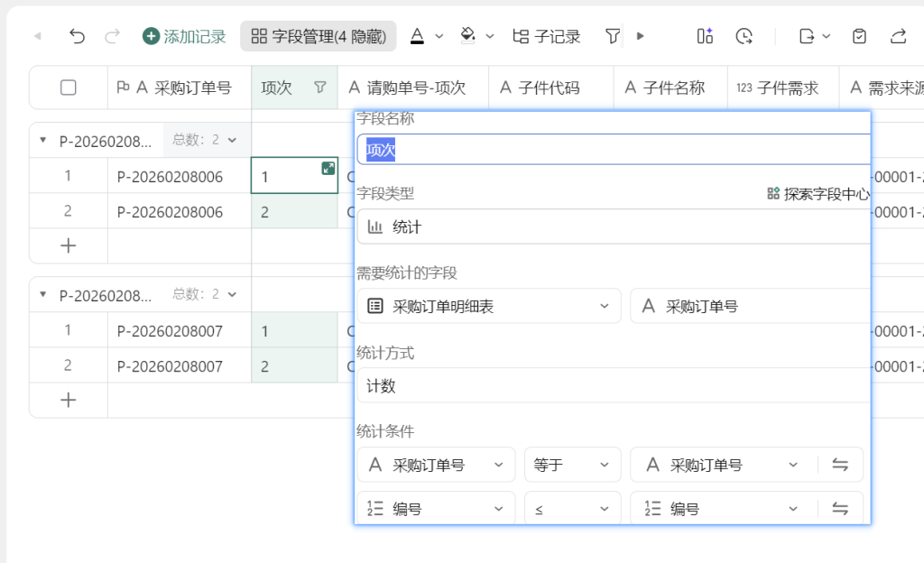This screenshot has width=924, height=563.
Task: Click the 子件需求 column header
Action: coord(783,88)
